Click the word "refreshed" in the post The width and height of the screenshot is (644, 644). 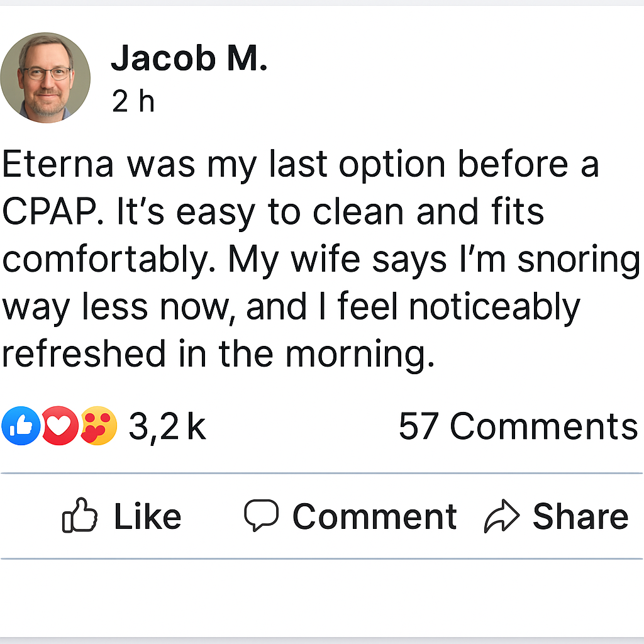tap(84, 354)
